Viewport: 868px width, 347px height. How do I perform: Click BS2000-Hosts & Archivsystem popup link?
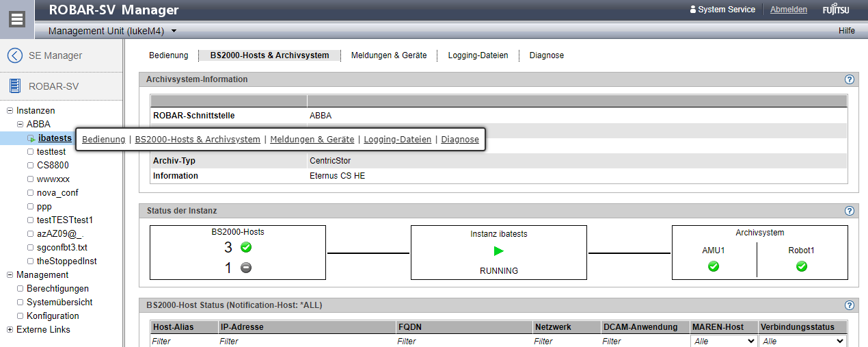coord(198,139)
